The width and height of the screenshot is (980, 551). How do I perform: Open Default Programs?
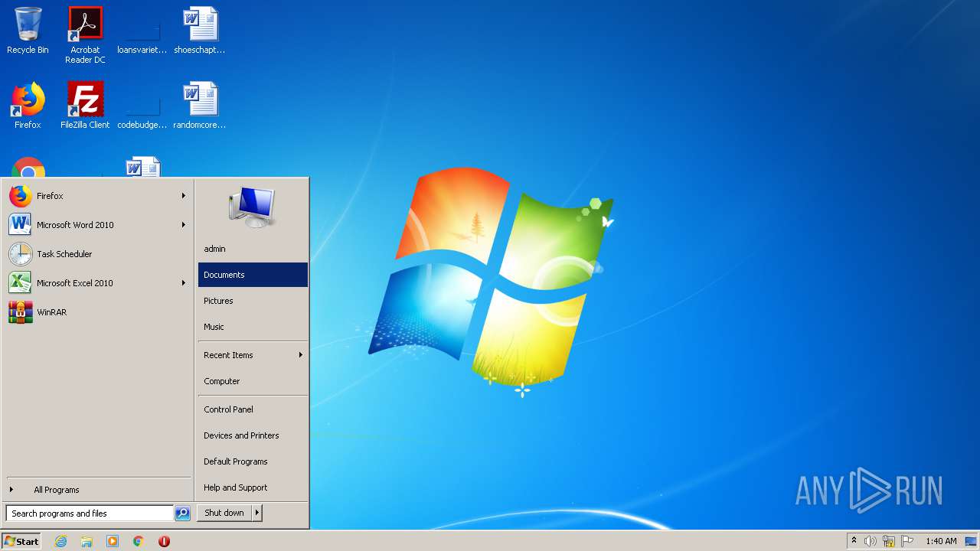(x=253, y=461)
